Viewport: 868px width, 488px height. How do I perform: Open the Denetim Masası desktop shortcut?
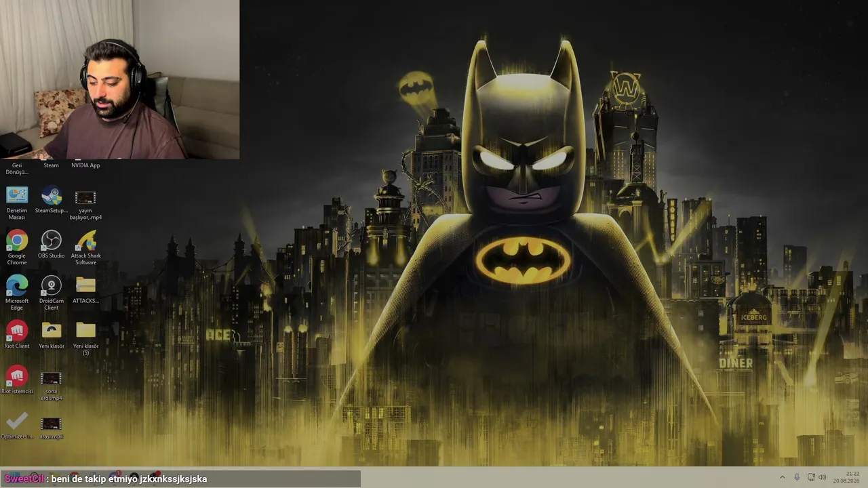[17, 203]
